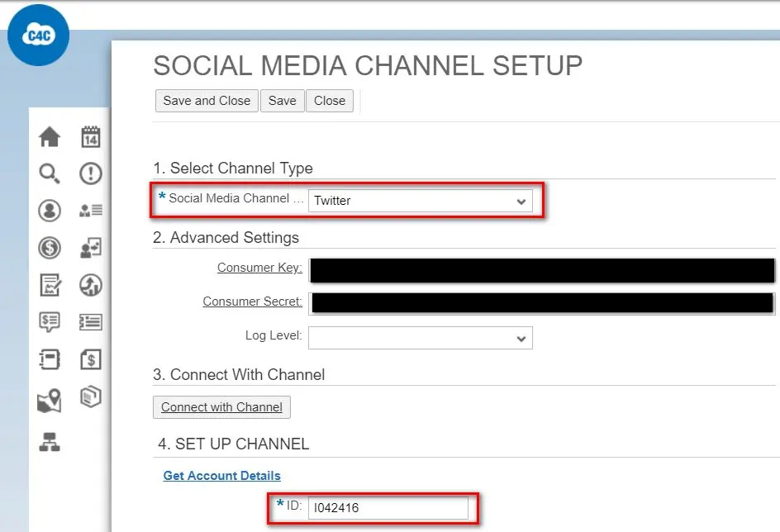Click the C4C cloud logo
Image resolution: width=780 pixels, height=532 pixels.
[x=38, y=35]
